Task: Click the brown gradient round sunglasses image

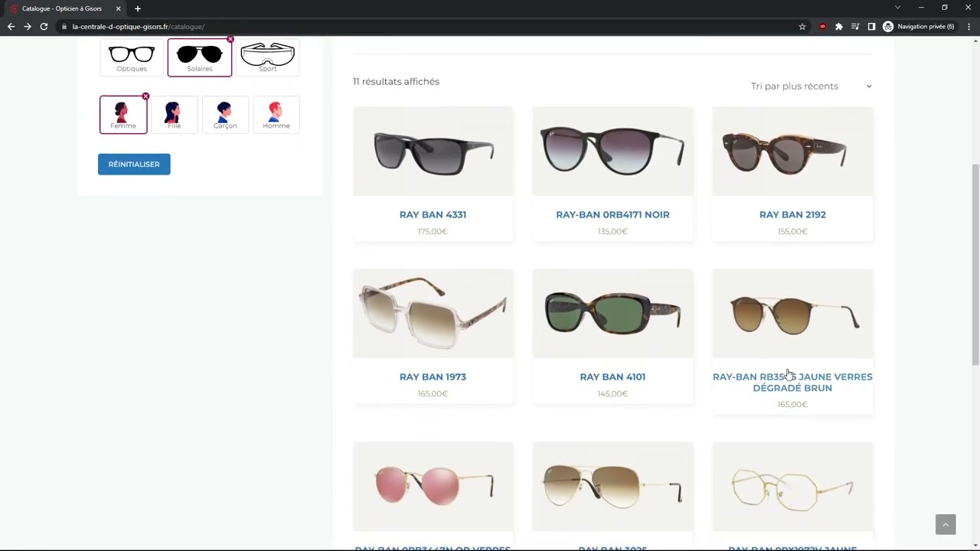Action: coord(792,314)
